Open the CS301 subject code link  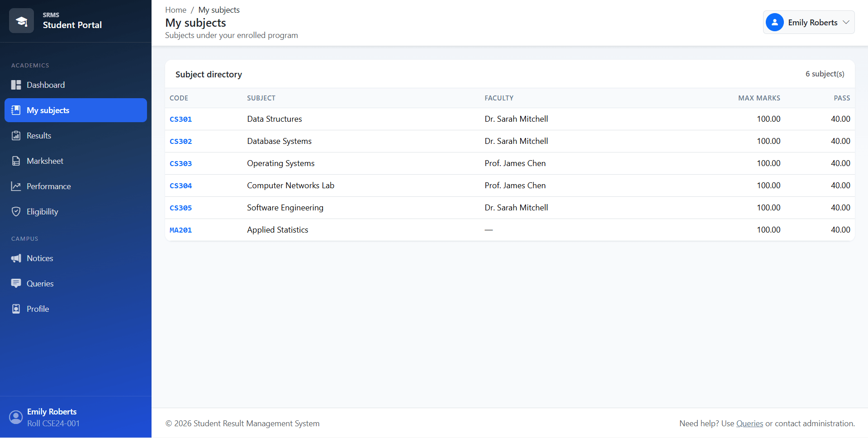180,119
